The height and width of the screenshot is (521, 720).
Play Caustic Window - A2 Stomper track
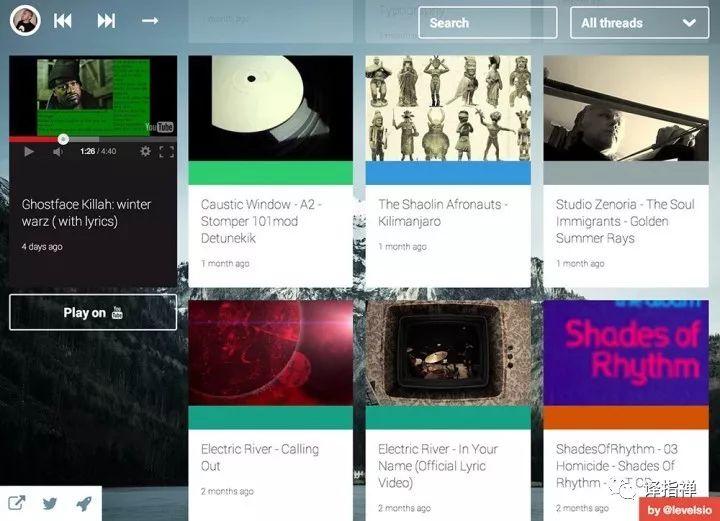270,108
